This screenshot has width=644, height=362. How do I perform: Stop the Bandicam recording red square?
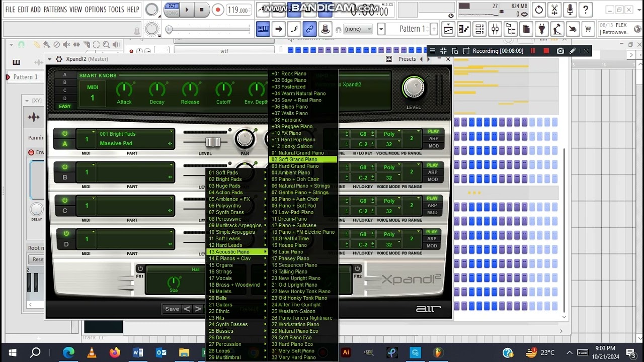(546, 51)
